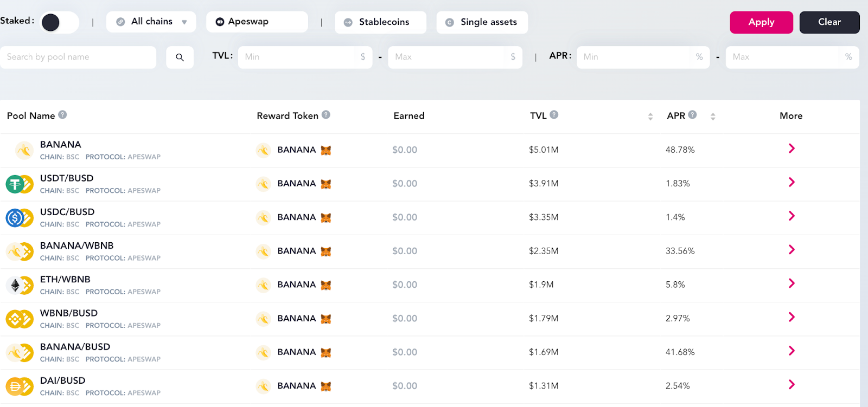
Task: Click the Pool Name help icon
Action: tap(62, 114)
